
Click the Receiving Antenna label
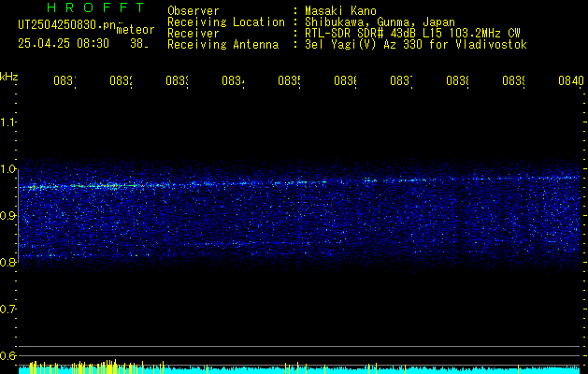[x=222, y=45]
